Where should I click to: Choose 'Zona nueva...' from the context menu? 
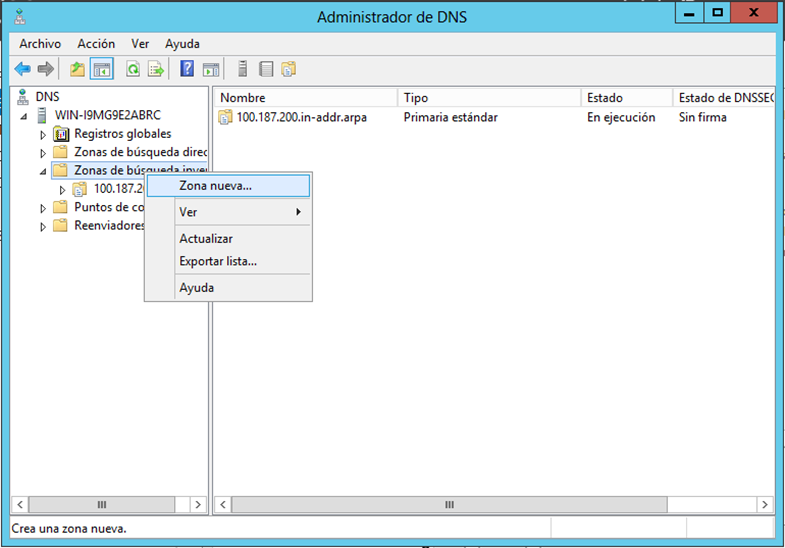coord(215,186)
